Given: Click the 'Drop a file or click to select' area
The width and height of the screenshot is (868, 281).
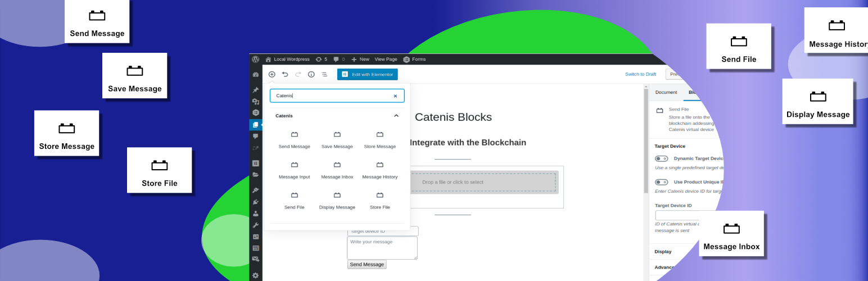Looking at the screenshot, I should 483,182.
